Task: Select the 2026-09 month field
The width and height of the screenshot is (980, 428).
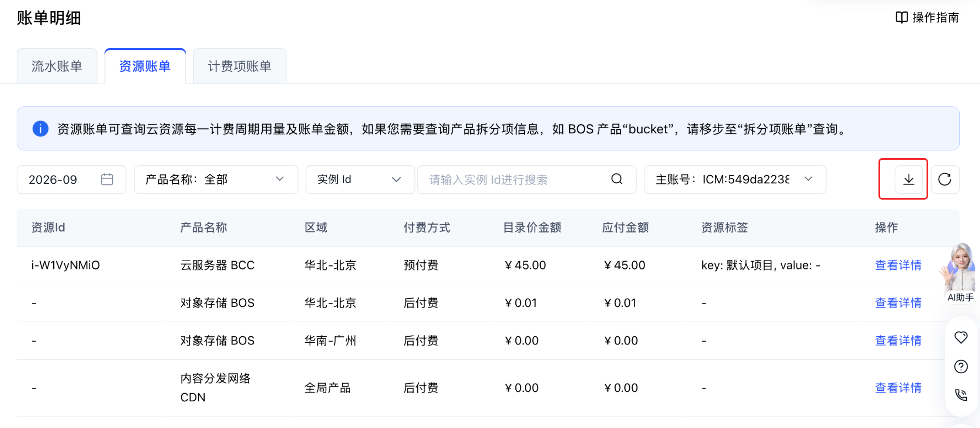Action: [71, 179]
